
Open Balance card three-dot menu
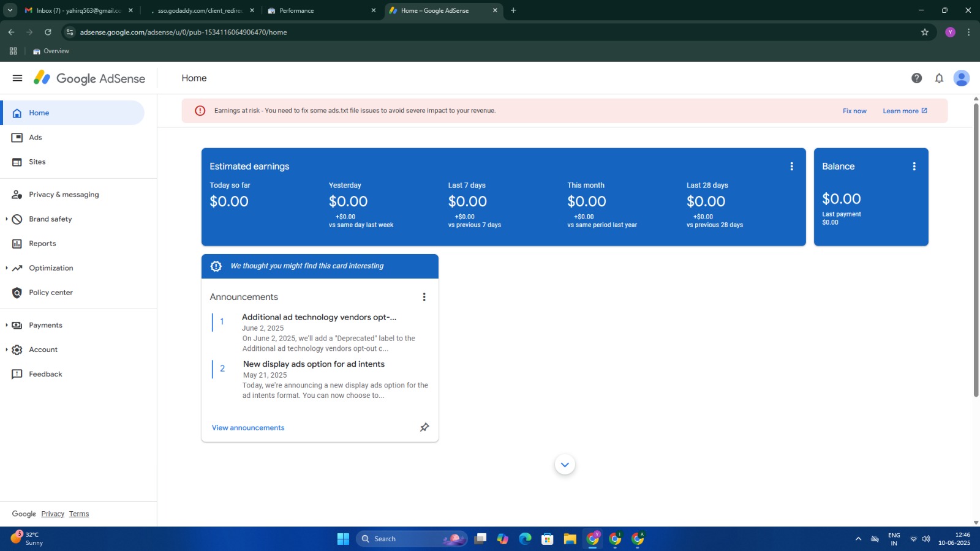(x=914, y=167)
